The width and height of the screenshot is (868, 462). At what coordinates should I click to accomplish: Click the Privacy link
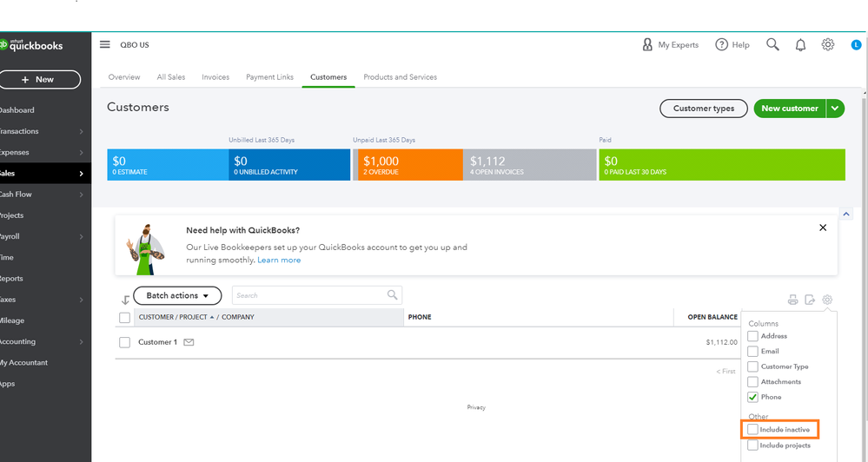coord(476,407)
